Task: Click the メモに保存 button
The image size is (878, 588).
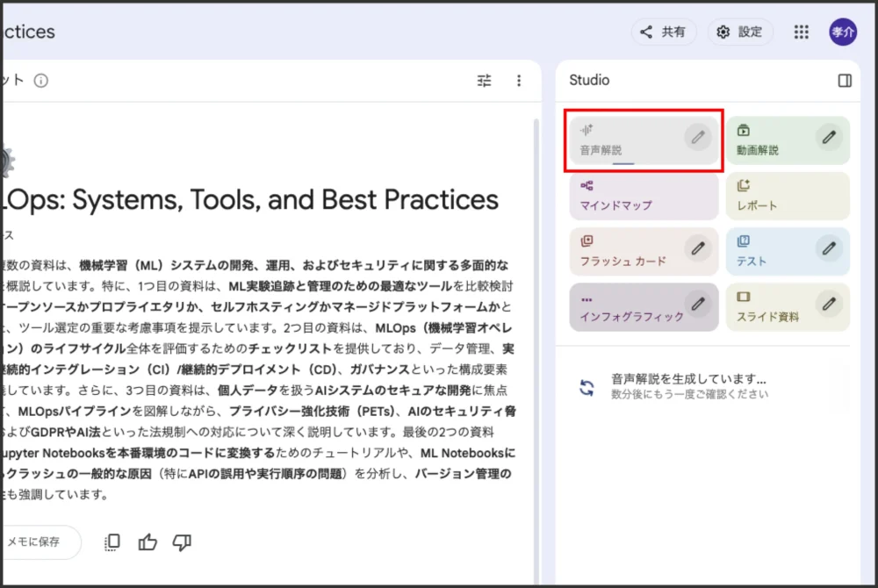Action: pyautogui.click(x=35, y=542)
